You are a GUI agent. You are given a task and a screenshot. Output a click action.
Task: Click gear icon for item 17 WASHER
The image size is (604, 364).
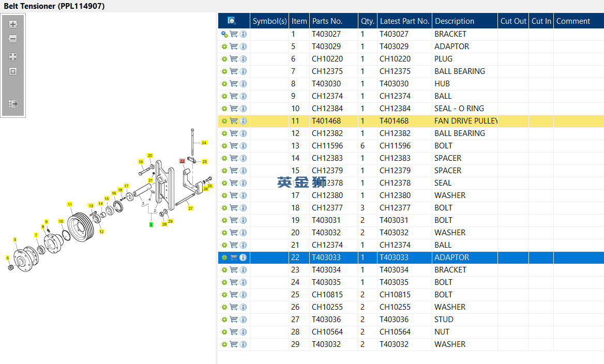(224, 195)
